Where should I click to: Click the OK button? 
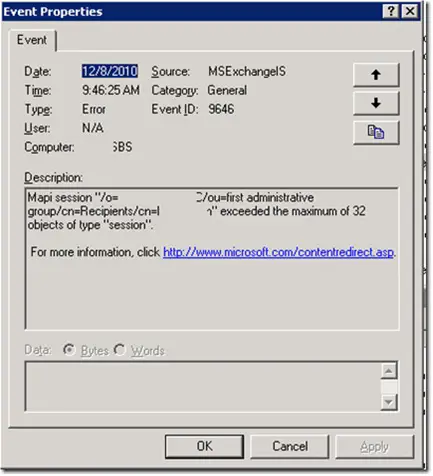tap(204, 446)
